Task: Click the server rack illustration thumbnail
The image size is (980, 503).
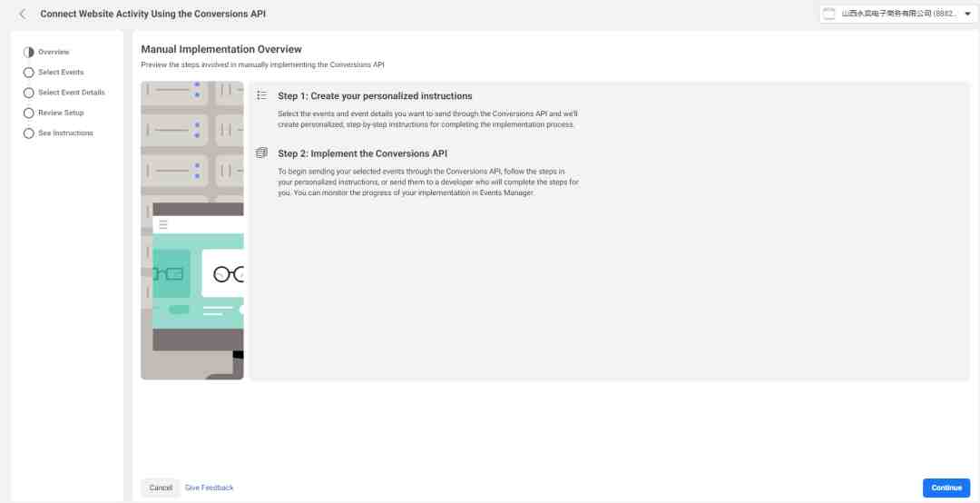Action: 192,231
